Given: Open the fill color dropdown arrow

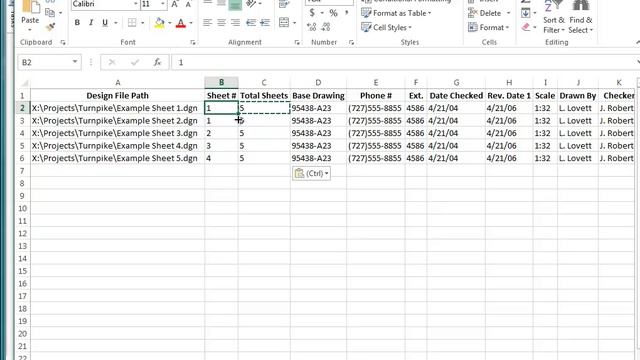Looking at the screenshot, I should coord(170,23).
